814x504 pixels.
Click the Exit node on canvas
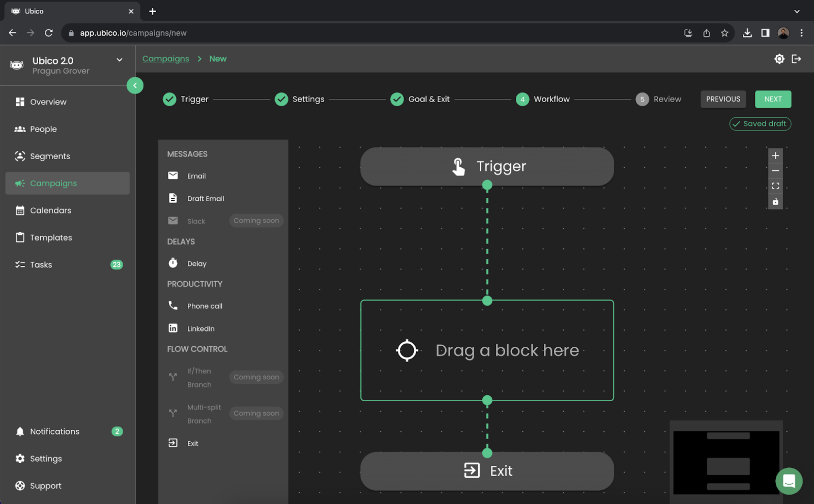(487, 471)
